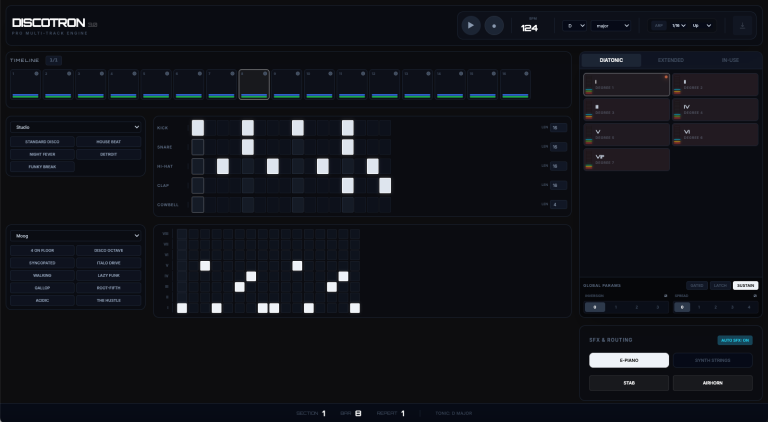Click the Cowbell length input field
Image resolution: width=768 pixels, height=422 pixels.
pyautogui.click(x=558, y=205)
